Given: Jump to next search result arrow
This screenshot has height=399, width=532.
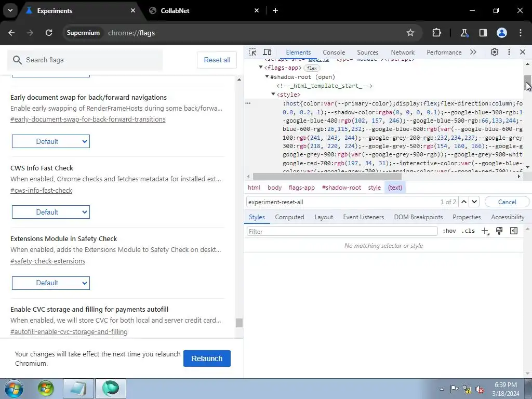Looking at the screenshot, I should 474,202.
